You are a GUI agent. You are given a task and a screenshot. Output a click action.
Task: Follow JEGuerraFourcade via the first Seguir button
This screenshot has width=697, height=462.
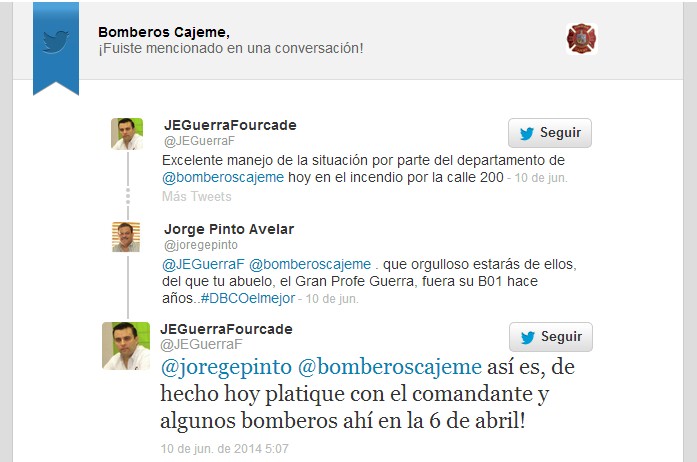tap(550, 133)
